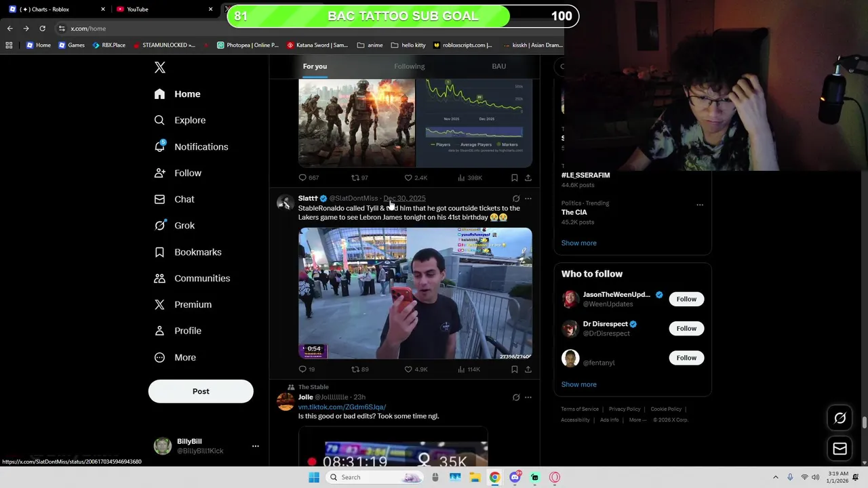The width and height of the screenshot is (868, 488).
Task: Play the StableRonaldo video thumbnail
Action: pyautogui.click(x=415, y=293)
